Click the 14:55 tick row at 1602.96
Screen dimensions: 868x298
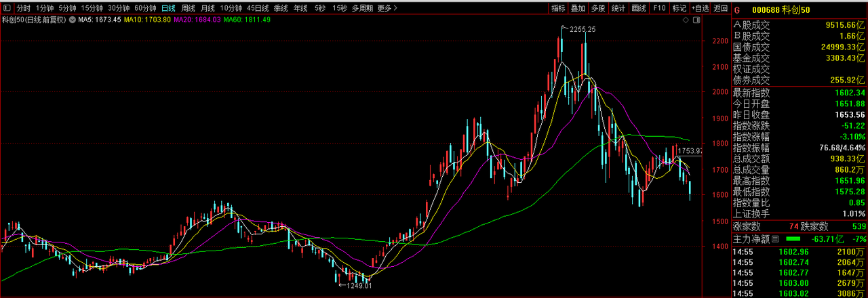coord(800,251)
